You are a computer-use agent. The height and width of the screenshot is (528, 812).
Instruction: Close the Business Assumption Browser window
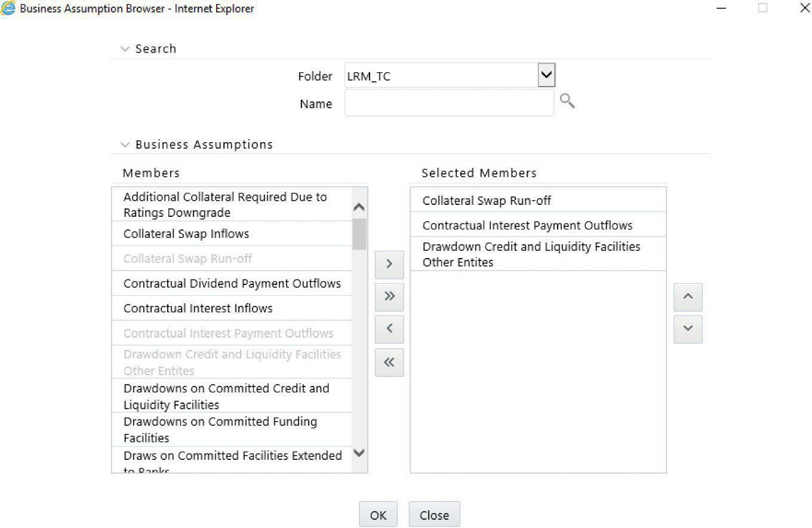[x=804, y=8]
